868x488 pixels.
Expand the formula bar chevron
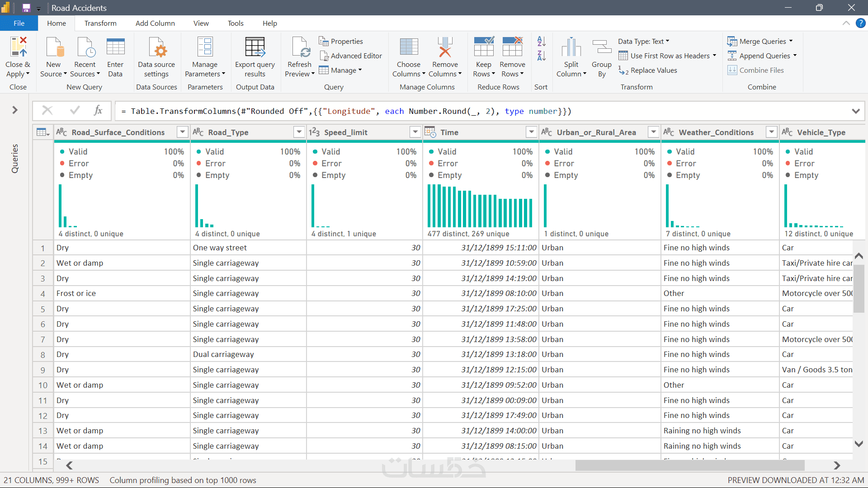855,111
